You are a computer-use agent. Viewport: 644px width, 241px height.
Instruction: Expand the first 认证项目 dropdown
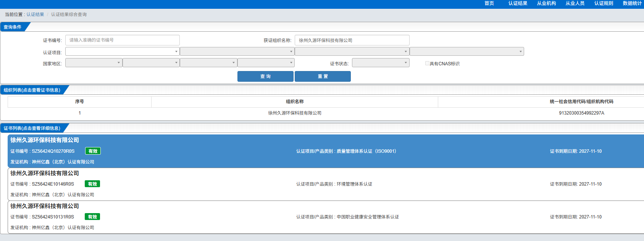point(123,52)
